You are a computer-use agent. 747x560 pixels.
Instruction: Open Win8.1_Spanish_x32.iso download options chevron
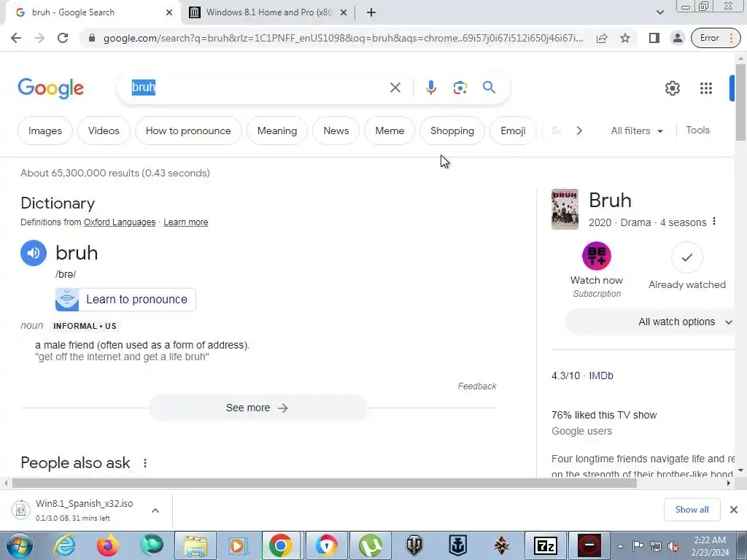click(x=155, y=510)
